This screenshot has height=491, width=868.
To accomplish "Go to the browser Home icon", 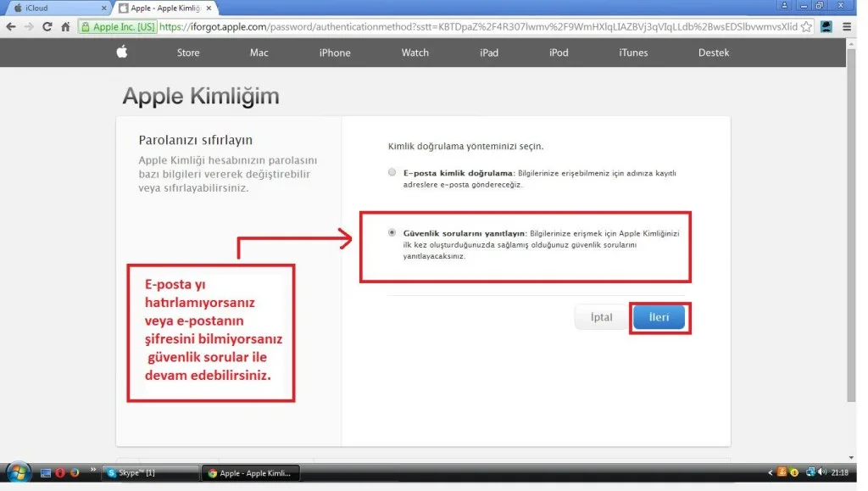I will tap(65, 26).
